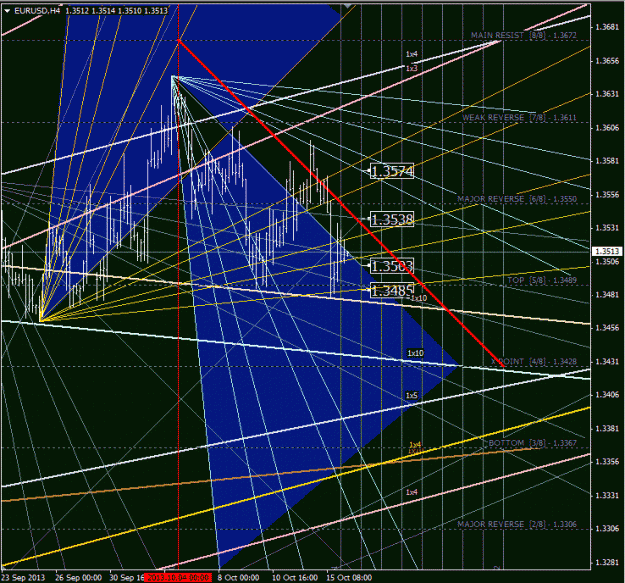625x583 pixels.
Task: Open the chart menu triangle beside EURUSD,H4
Action: (x=7, y=11)
